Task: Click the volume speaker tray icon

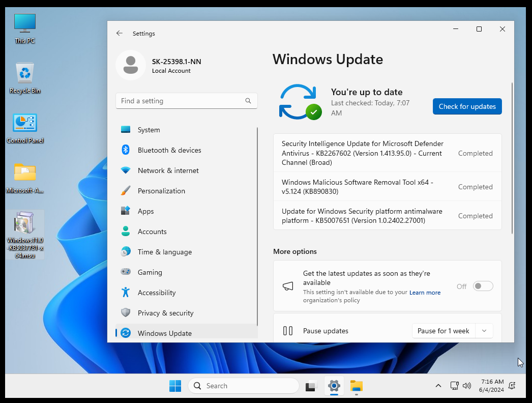Action: click(x=467, y=386)
